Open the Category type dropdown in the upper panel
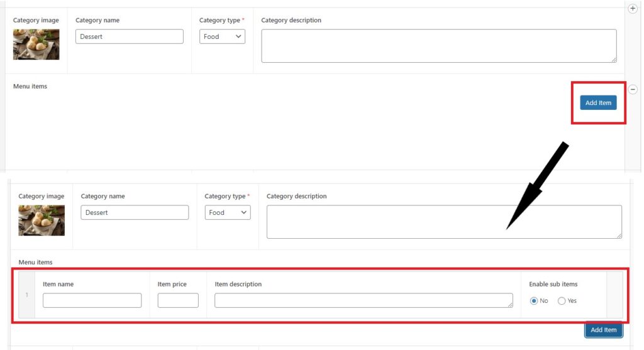Image resolution: width=644 pixels, height=350 pixels. (x=222, y=36)
